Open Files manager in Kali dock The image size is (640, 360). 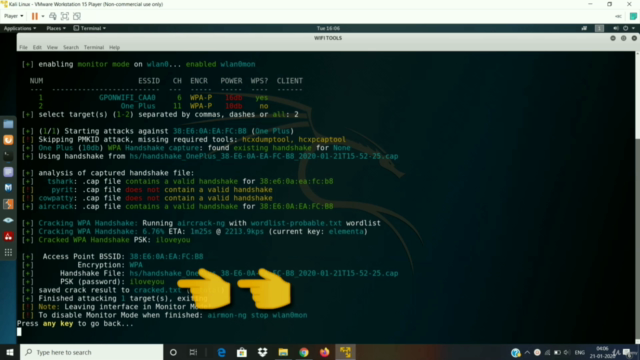pyautogui.click(x=8, y=124)
